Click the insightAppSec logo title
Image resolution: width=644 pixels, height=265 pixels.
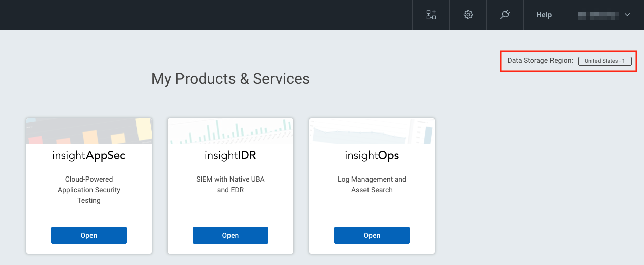coord(89,156)
